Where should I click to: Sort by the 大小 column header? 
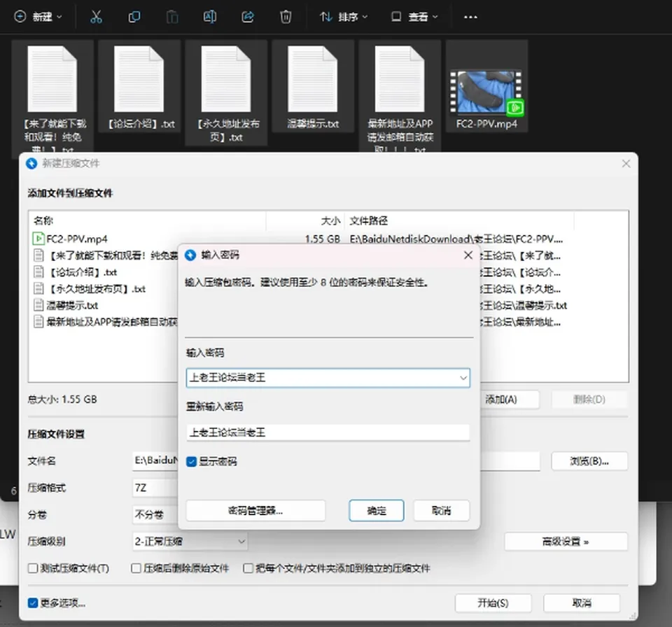point(305,220)
